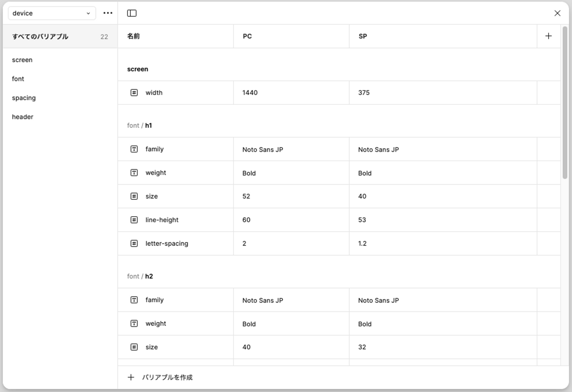Select the screen group in sidebar
Screen dimensions: 572x392
pyautogui.click(x=22, y=60)
